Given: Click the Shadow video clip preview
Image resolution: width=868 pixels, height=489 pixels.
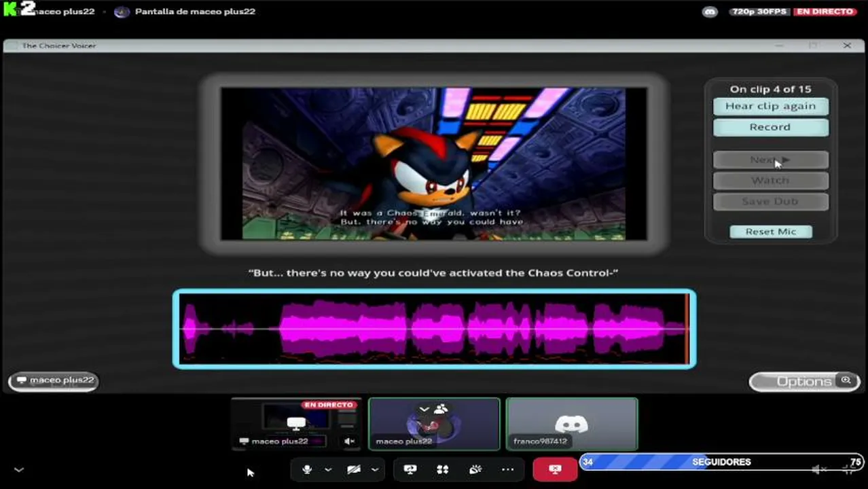Looking at the screenshot, I should (x=433, y=164).
